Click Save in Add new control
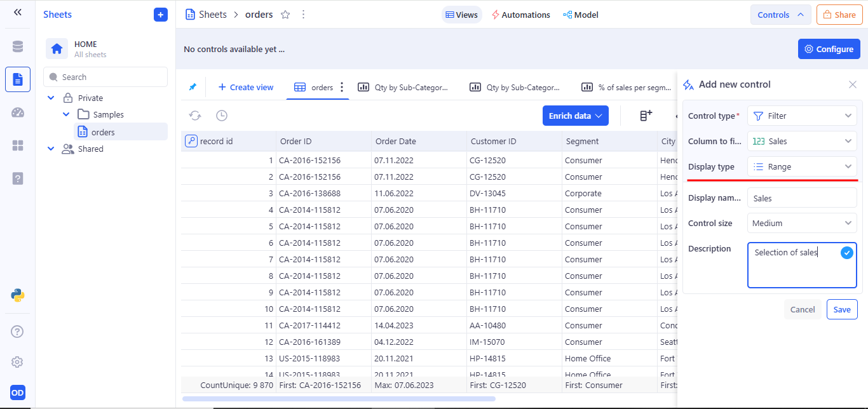 click(842, 309)
